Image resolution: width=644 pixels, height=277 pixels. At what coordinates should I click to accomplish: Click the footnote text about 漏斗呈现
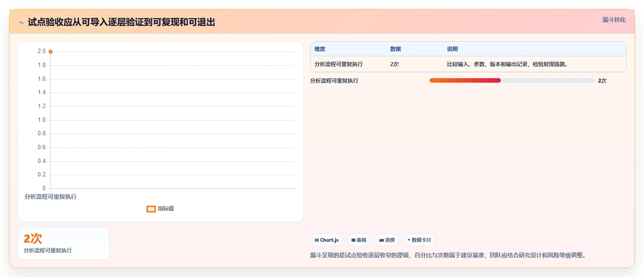tap(448, 256)
